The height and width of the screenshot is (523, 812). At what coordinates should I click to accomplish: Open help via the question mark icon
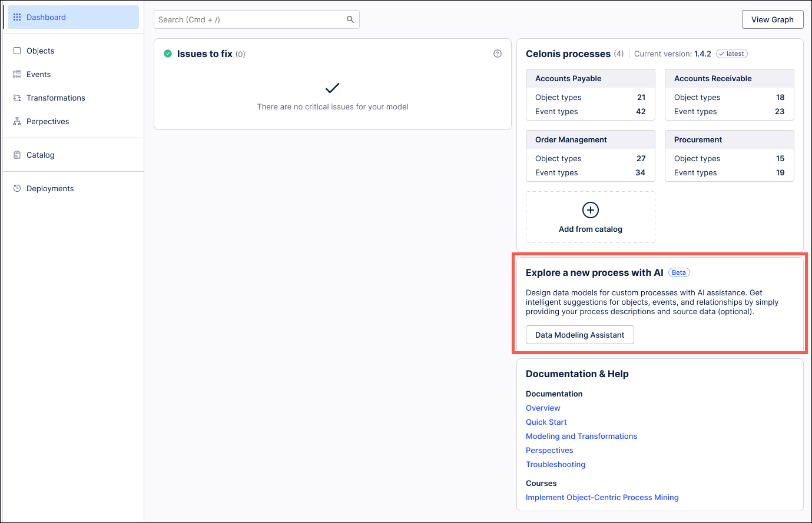[x=498, y=53]
